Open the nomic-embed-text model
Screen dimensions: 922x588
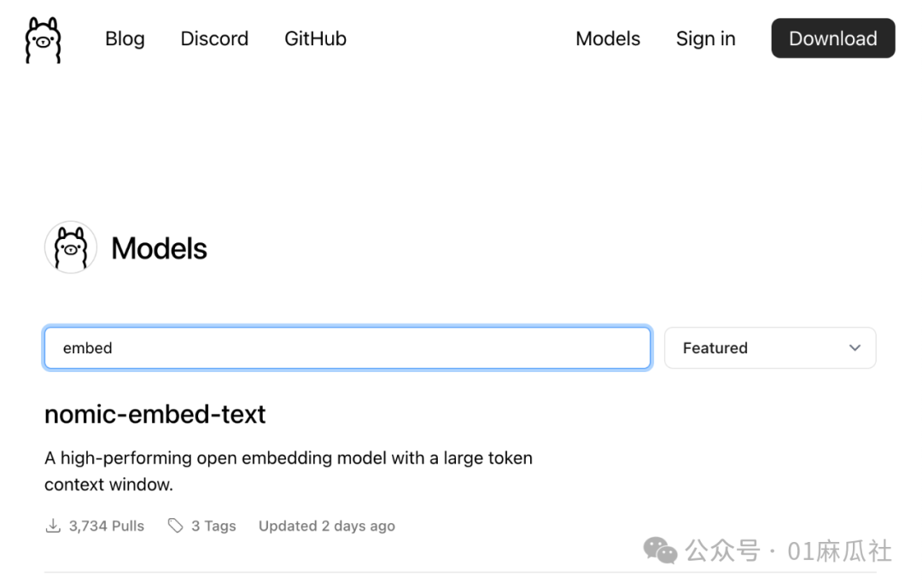(155, 414)
